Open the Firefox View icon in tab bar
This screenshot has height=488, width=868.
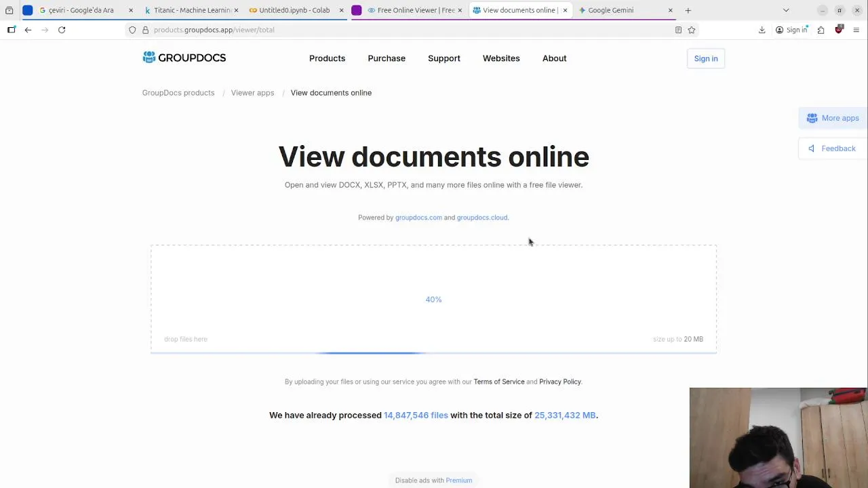(9, 10)
